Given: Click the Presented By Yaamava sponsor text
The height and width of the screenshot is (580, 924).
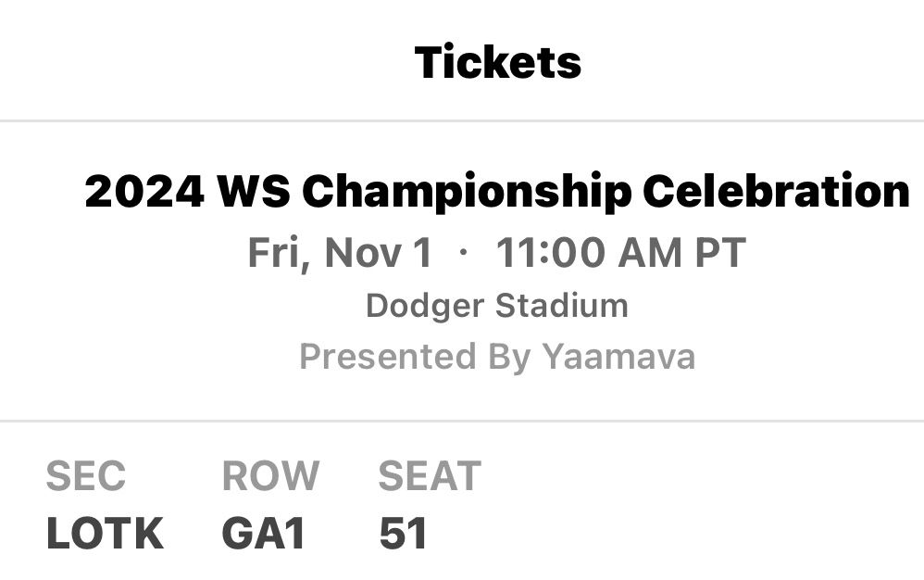Looking at the screenshot, I should tap(497, 355).
